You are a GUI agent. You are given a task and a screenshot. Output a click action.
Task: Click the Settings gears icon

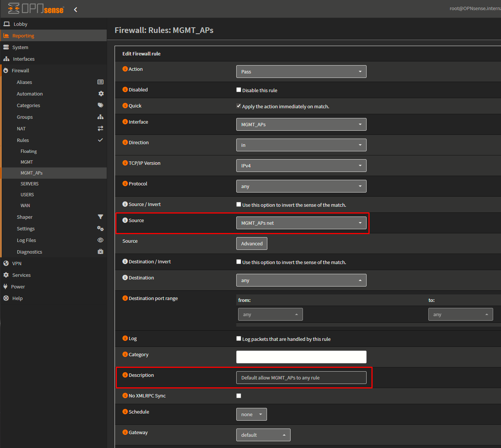point(100,228)
